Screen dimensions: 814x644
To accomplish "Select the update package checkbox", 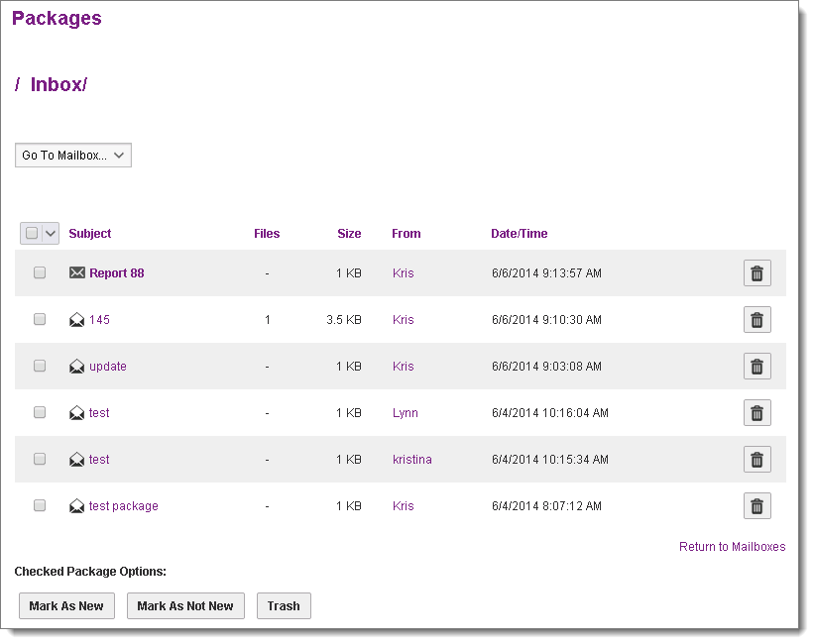I will click(x=40, y=366).
